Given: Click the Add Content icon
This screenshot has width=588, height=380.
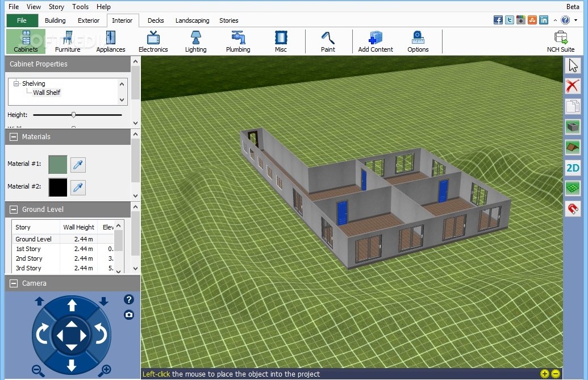Looking at the screenshot, I should pos(375,40).
